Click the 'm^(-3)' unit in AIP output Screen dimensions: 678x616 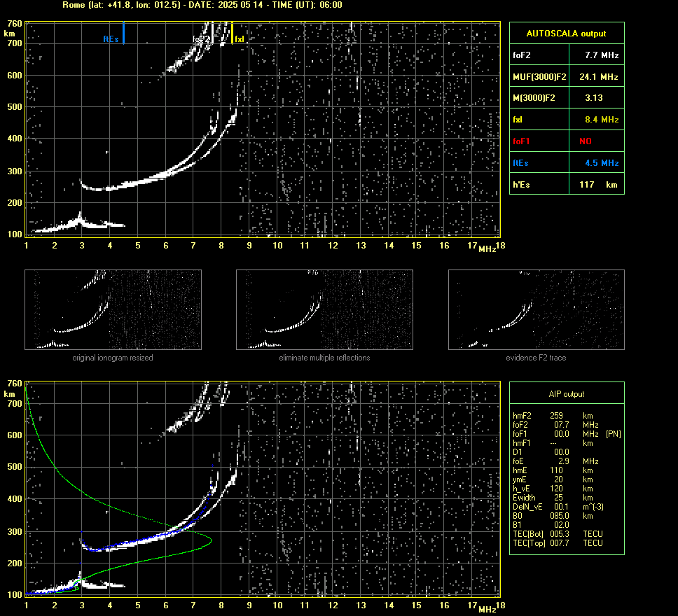(x=593, y=507)
